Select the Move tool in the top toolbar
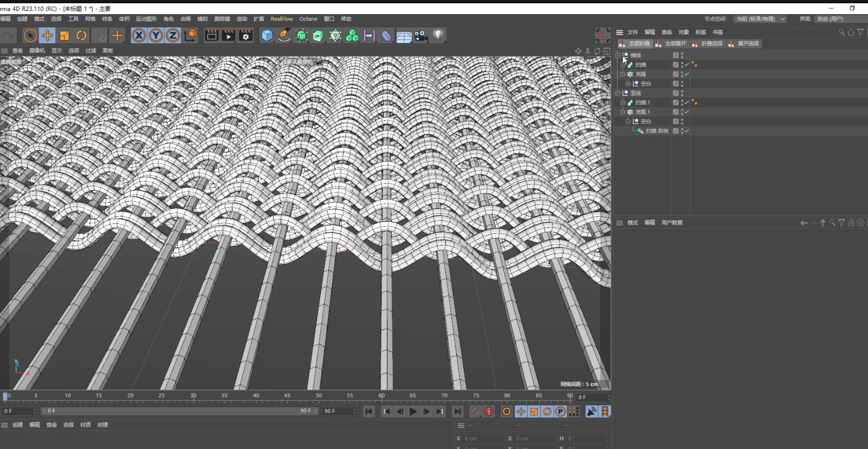Image resolution: width=868 pixels, height=449 pixels. tap(47, 36)
